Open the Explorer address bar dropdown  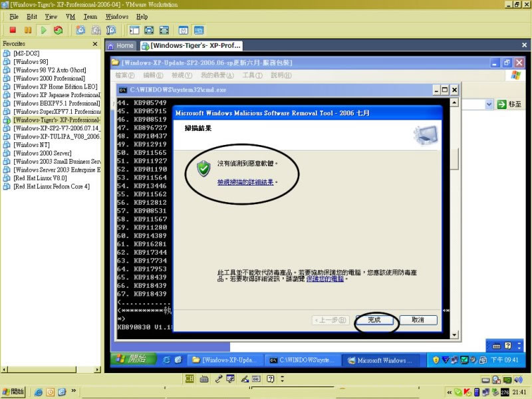click(489, 104)
